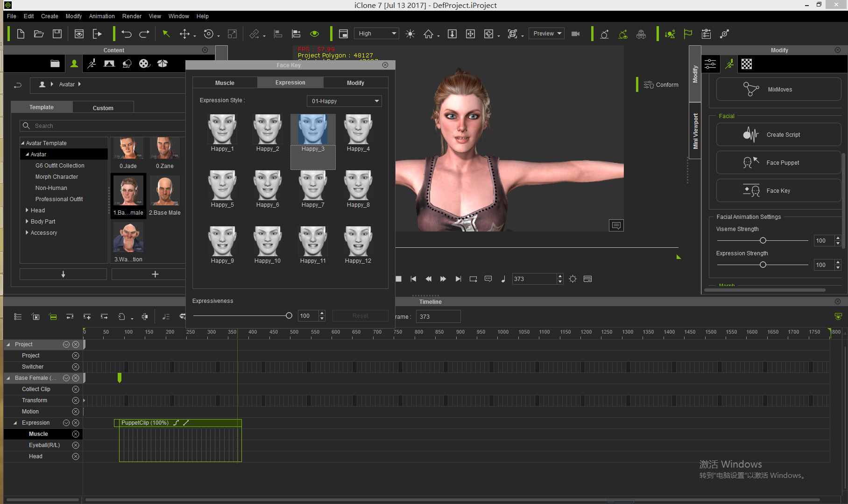Click the Face Puppet button
The image size is (848, 504).
tap(779, 162)
